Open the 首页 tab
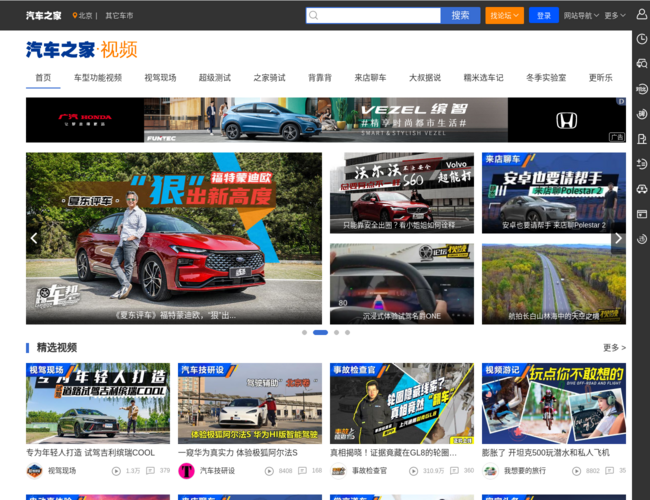This screenshot has width=650, height=500. point(43,78)
